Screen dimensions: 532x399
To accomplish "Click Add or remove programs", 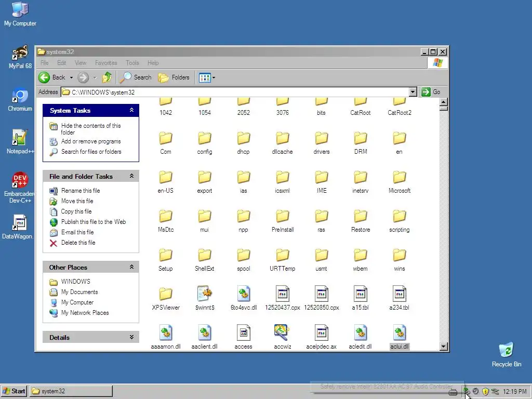I will pos(91,141).
